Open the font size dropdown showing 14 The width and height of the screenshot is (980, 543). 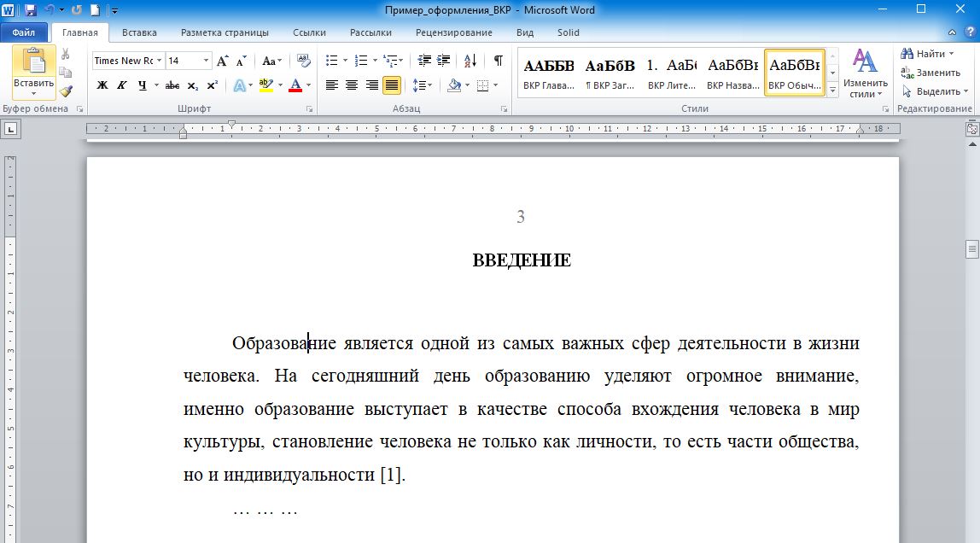coord(206,61)
